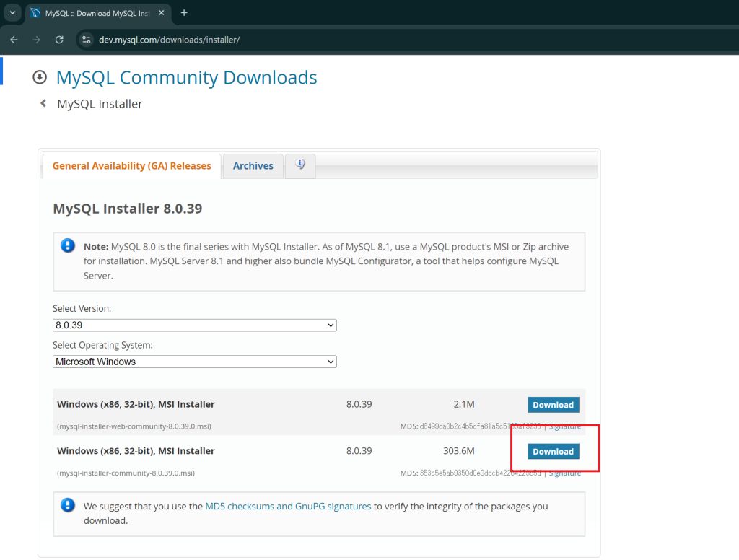Click the browser forward arrow
The image size is (739, 560).
pos(36,40)
